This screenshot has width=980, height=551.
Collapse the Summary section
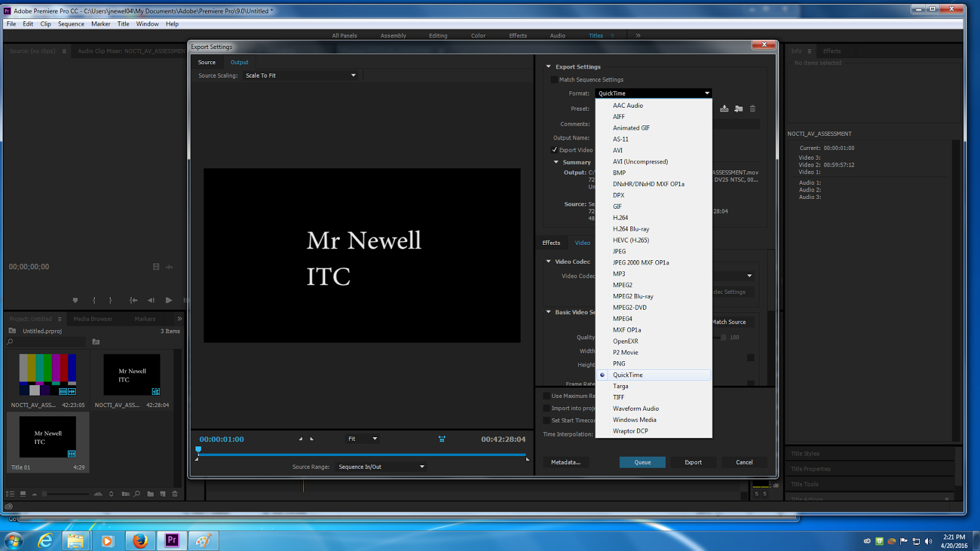[x=556, y=162]
